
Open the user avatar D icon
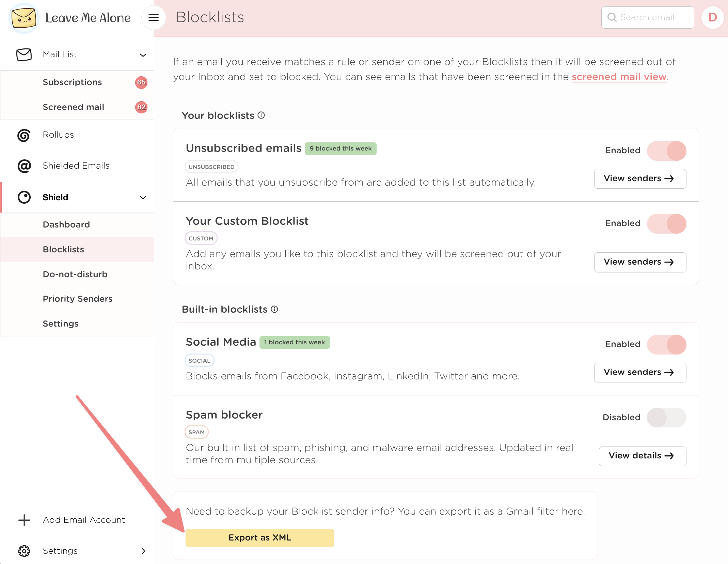712,17
